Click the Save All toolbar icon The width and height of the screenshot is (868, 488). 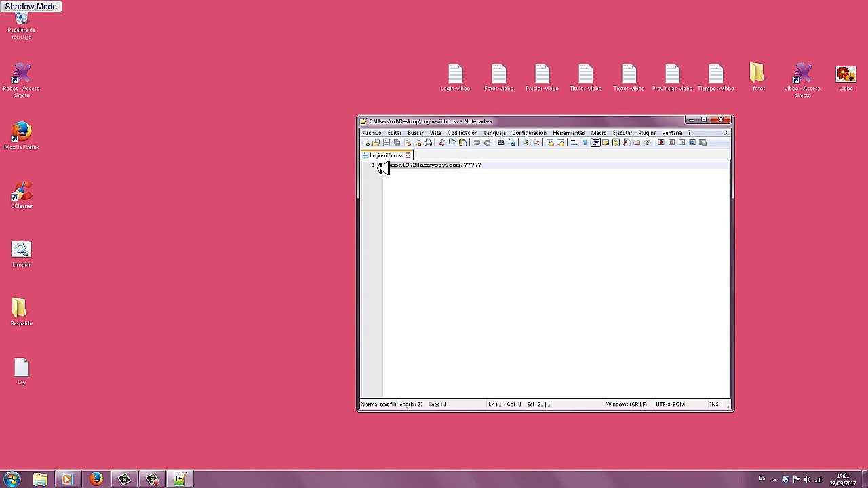tap(397, 142)
